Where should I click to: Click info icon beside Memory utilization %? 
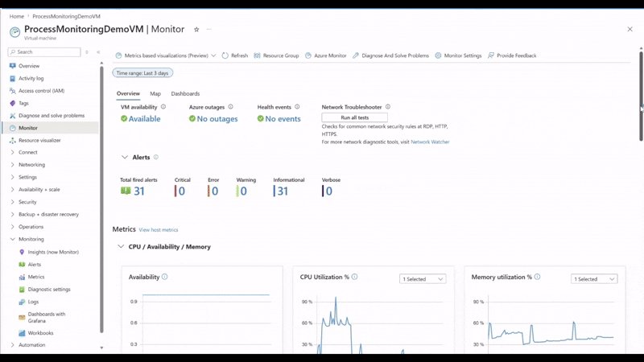click(x=537, y=277)
